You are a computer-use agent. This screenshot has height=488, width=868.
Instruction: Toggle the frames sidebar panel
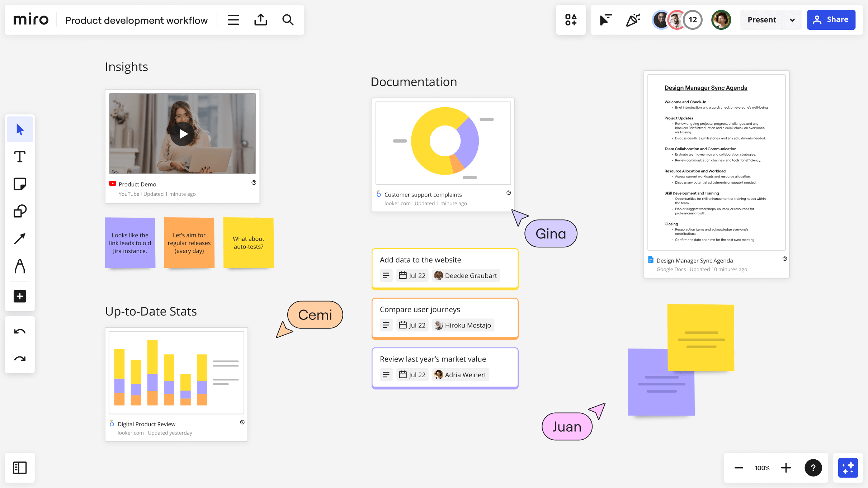(20, 468)
